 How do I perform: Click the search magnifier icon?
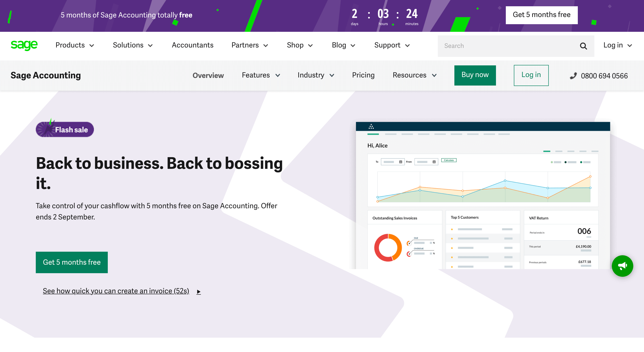point(583,46)
